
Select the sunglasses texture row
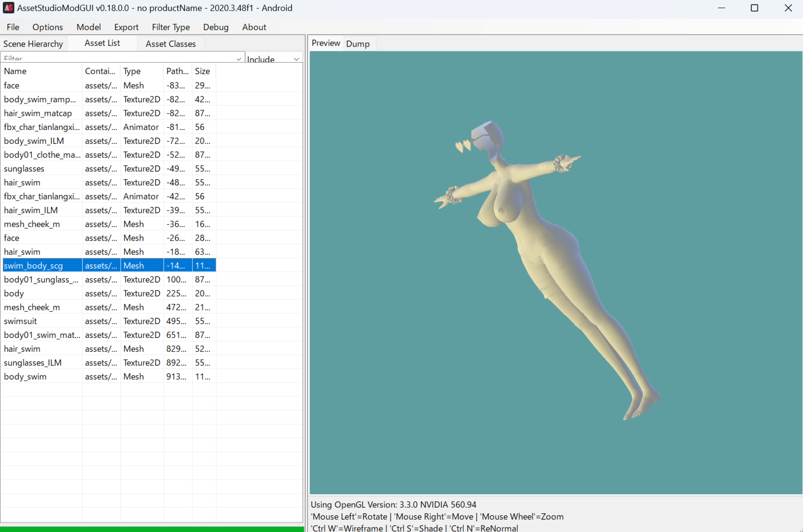[108, 168]
